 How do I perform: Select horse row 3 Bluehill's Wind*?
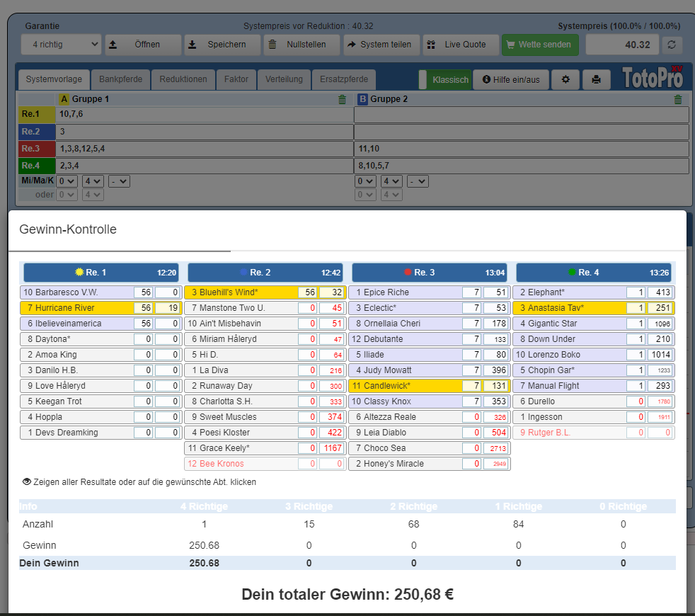[x=265, y=292]
